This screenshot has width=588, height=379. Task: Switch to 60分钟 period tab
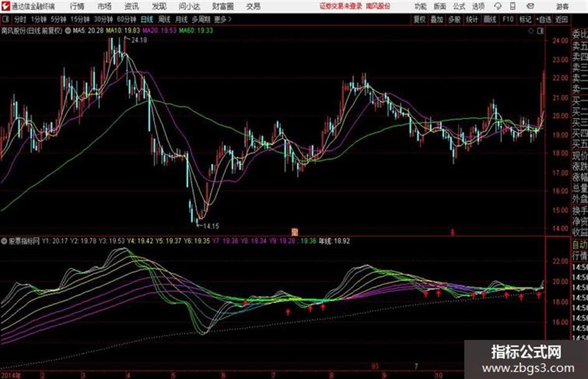126,19
